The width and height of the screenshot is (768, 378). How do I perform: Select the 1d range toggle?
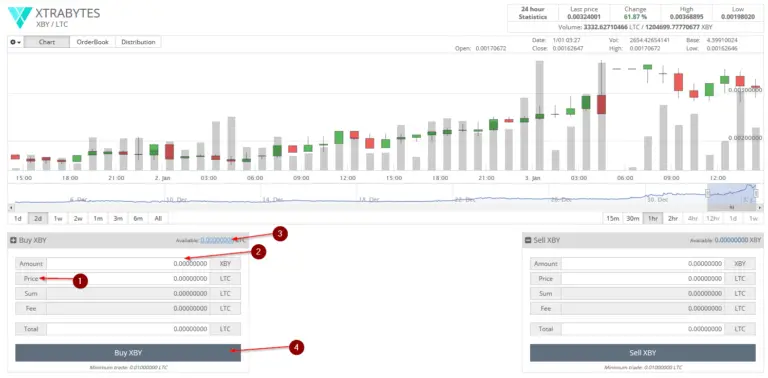[x=18, y=218]
